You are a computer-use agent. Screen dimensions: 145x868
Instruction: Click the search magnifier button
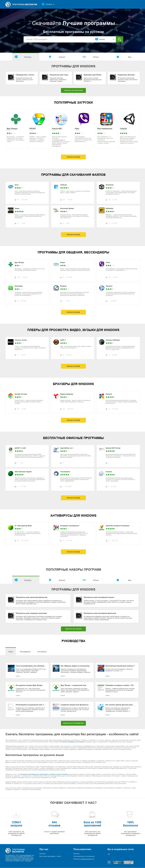(x=119, y=39)
